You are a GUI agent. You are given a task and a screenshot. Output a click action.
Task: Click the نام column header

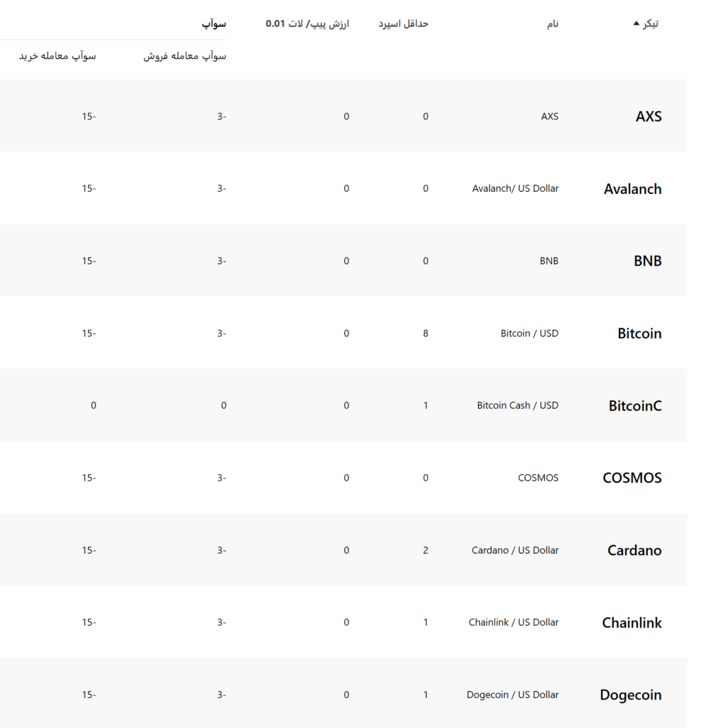coord(553,23)
